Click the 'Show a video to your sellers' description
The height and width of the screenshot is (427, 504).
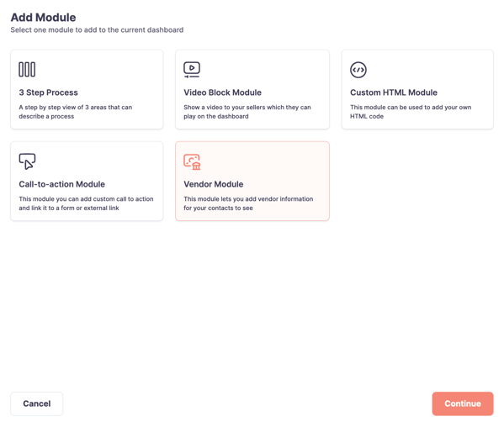247,112
